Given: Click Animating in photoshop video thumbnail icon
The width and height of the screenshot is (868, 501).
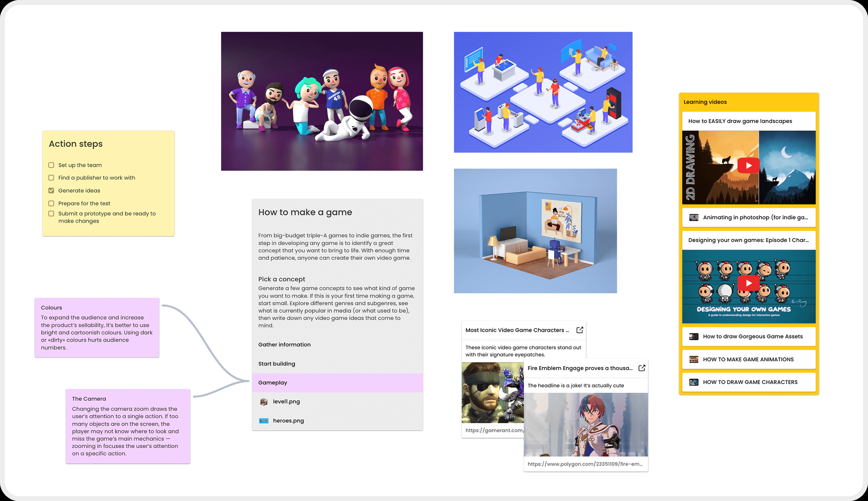Looking at the screenshot, I should (x=694, y=217).
